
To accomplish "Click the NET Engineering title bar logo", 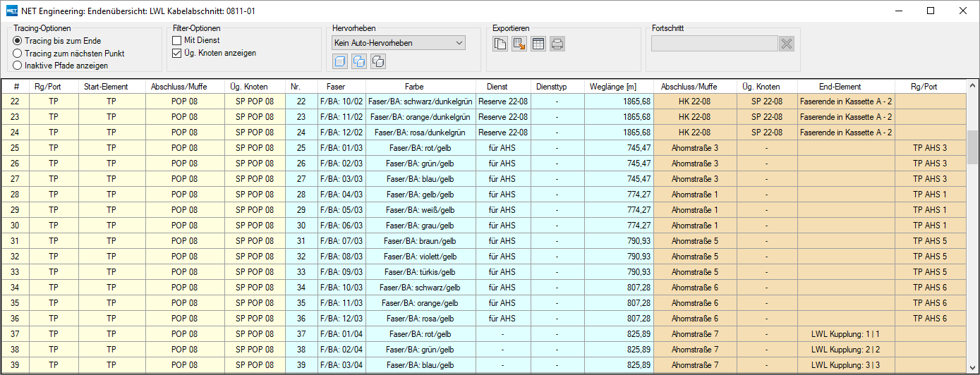I will (11, 11).
